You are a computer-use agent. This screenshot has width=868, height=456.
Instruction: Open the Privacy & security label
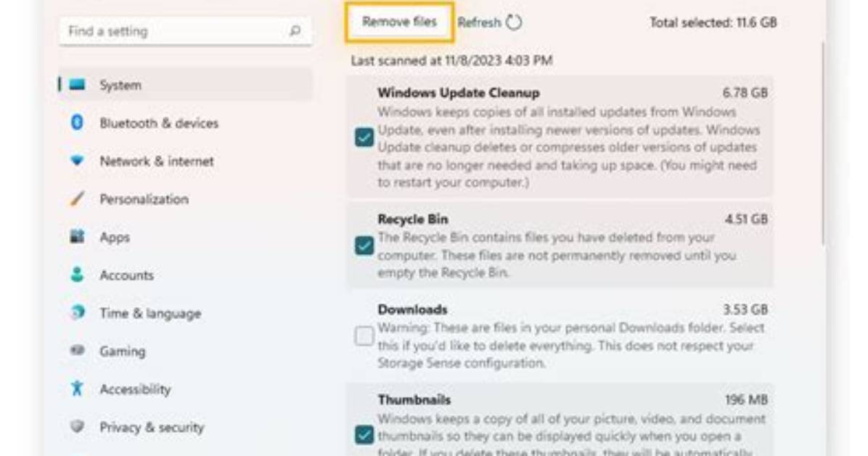(x=152, y=427)
